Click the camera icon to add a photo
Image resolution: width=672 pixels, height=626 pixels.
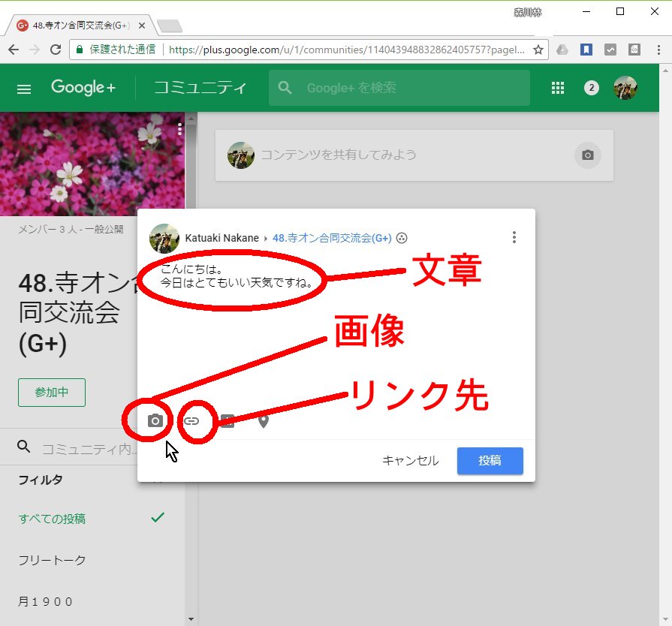tap(155, 421)
